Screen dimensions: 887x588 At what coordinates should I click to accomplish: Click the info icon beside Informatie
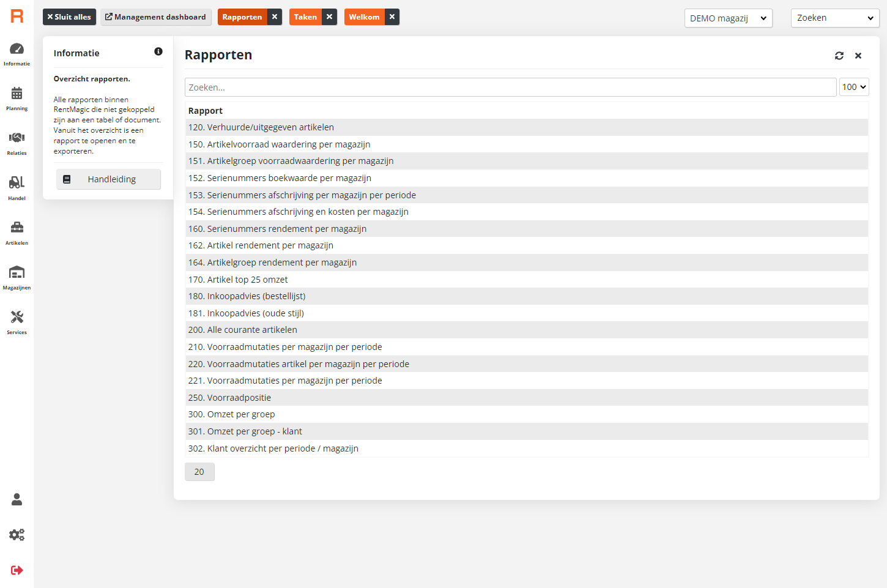point(158,51)
